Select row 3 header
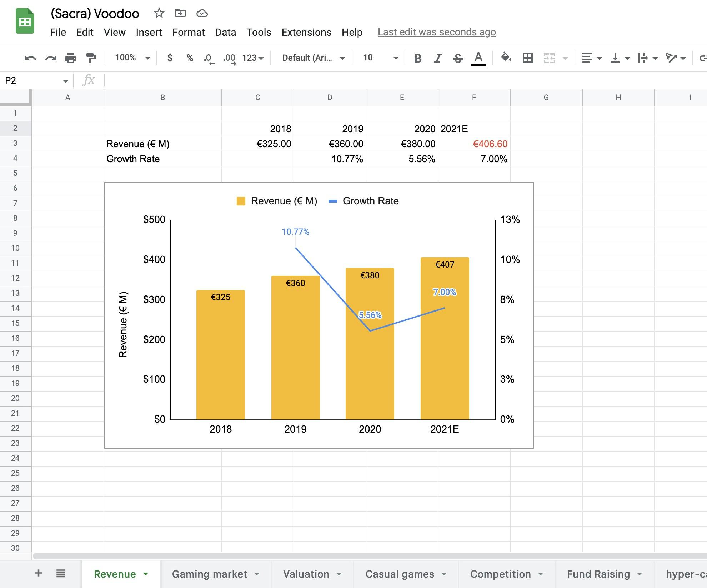 point(15,144)
